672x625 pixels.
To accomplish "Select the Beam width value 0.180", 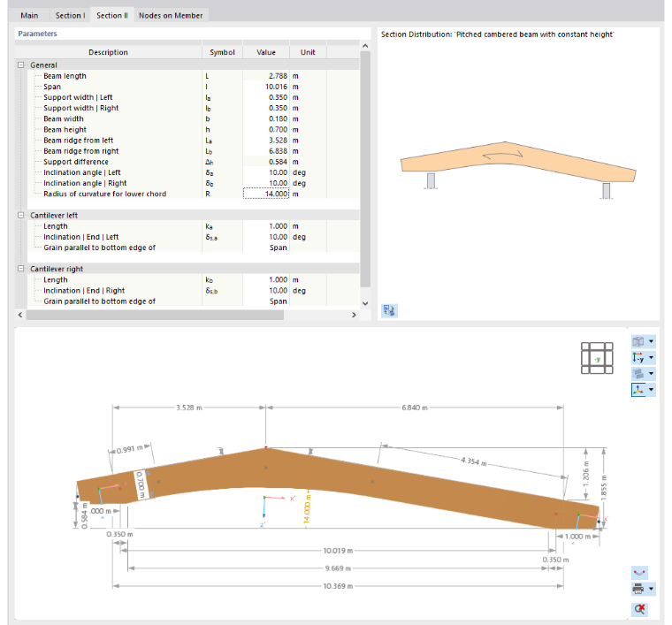I will [x=266, y=118].
